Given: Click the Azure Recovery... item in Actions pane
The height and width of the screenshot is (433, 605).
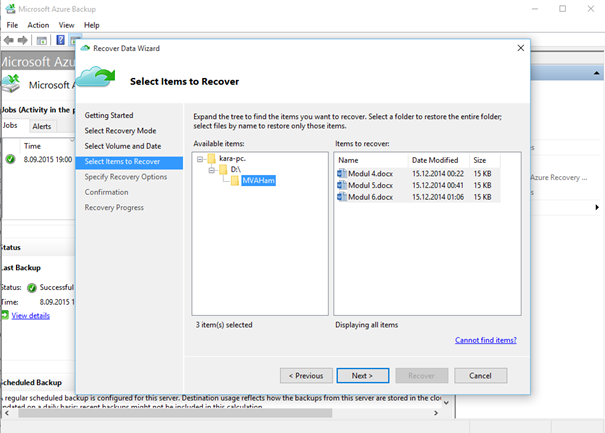Looking at the screenshot, I should [x=558, y=178].
